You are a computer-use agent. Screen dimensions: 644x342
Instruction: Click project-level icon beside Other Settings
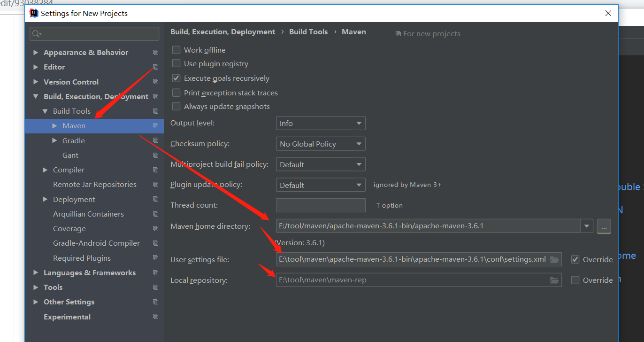tap(155, 302)
